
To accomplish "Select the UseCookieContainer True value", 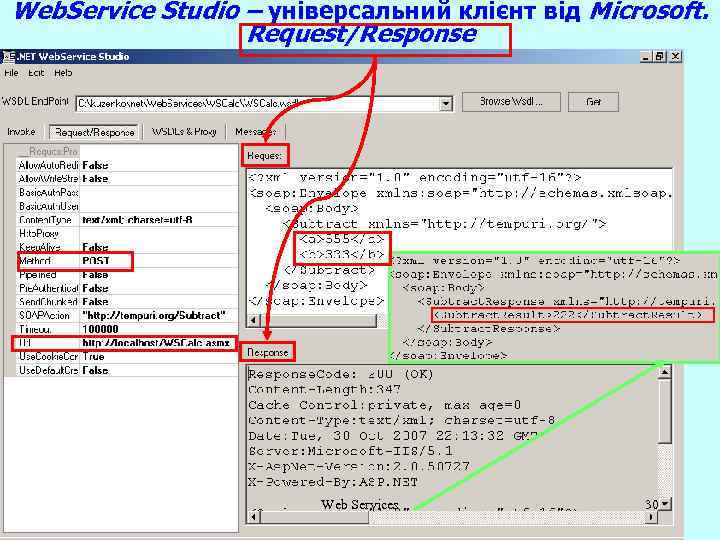I will pyautogui.click(x=93, y=356).
